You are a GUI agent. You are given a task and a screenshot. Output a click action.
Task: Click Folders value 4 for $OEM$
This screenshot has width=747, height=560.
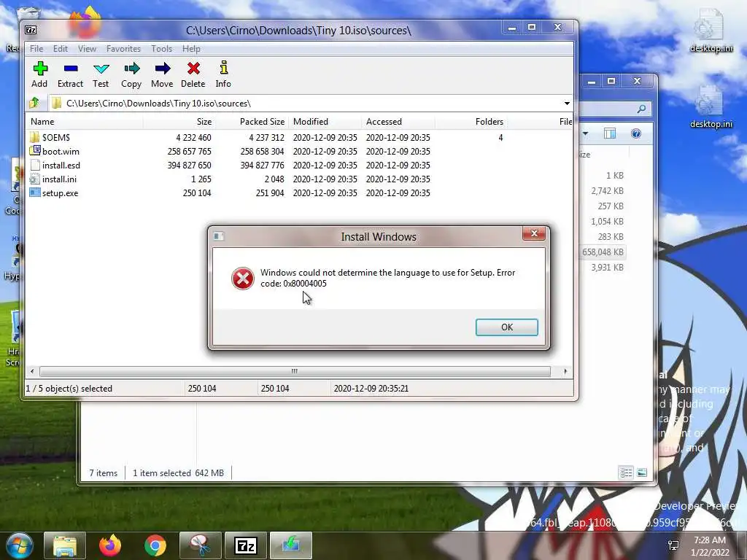point(500,138)
